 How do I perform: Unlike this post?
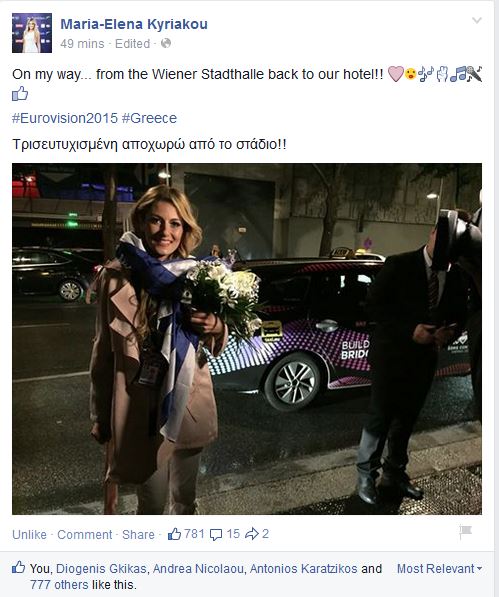tap(29, 535)
